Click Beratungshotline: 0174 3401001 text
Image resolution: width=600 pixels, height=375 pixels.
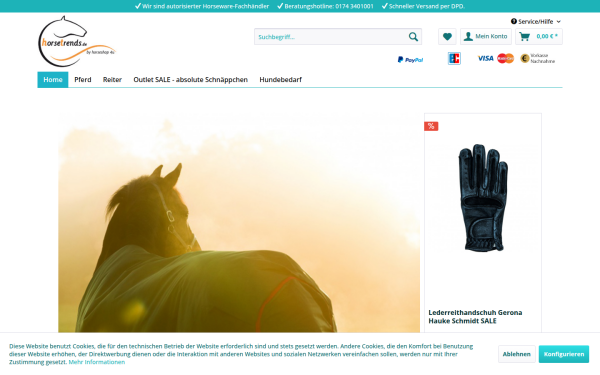coord(329,6)
